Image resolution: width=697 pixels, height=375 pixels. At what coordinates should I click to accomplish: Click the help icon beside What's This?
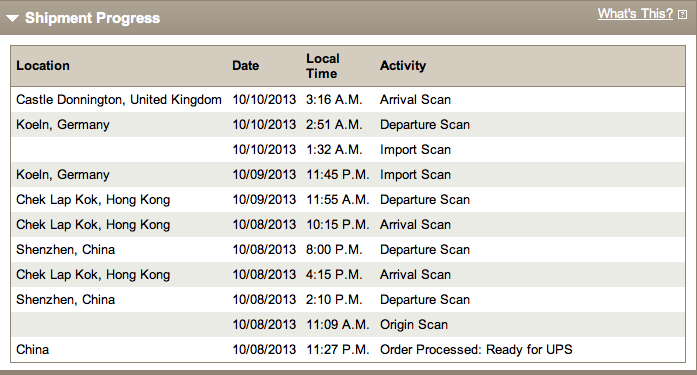click(682, 15)
